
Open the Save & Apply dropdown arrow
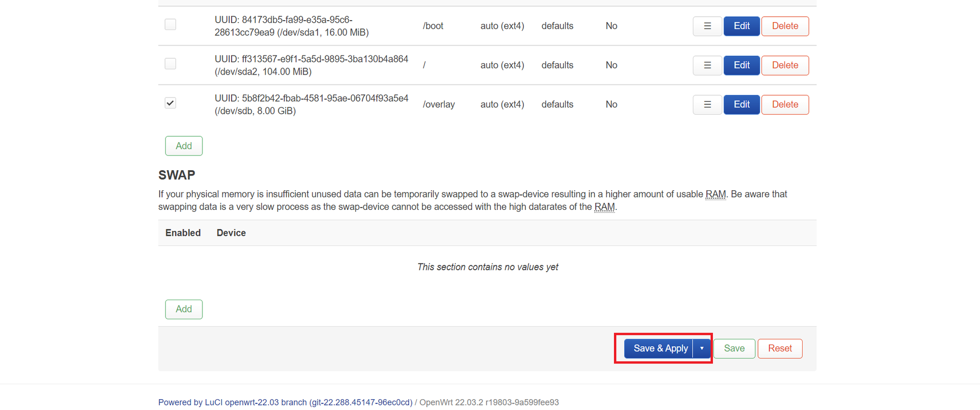(x=702, y=348)
